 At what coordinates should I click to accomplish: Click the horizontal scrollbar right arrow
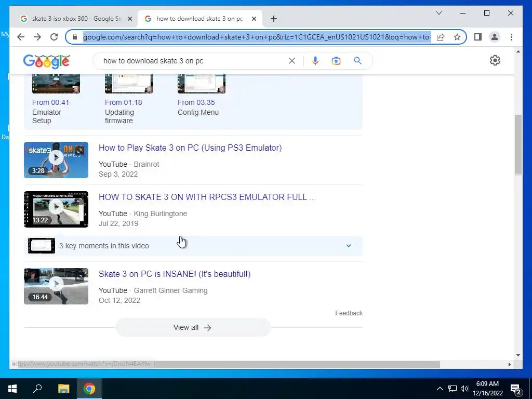coord(509,364)
